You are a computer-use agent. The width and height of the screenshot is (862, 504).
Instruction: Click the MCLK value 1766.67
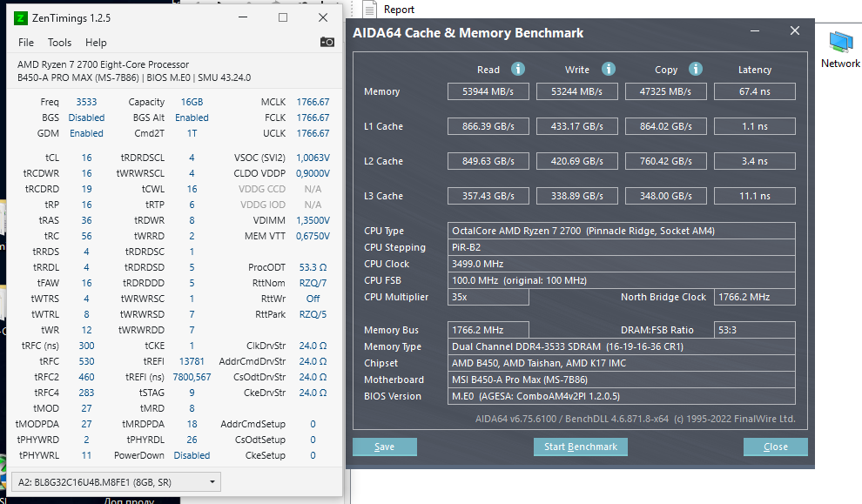313,102
